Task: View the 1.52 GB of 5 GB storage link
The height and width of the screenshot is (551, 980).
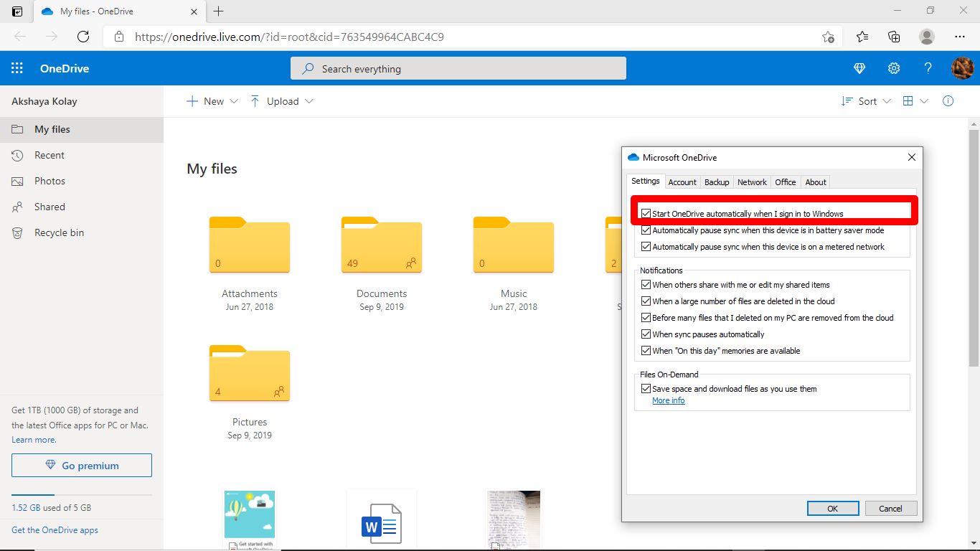Action: pyautogui.click(x=52, y=507)
